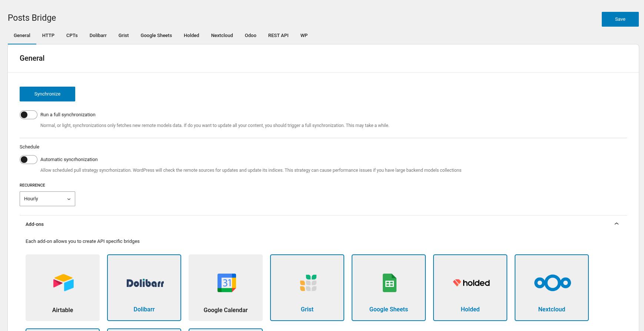Click the Posts Bridge page title
The width and height of the screenshot is (644, 331).
(x=32, y=18)
